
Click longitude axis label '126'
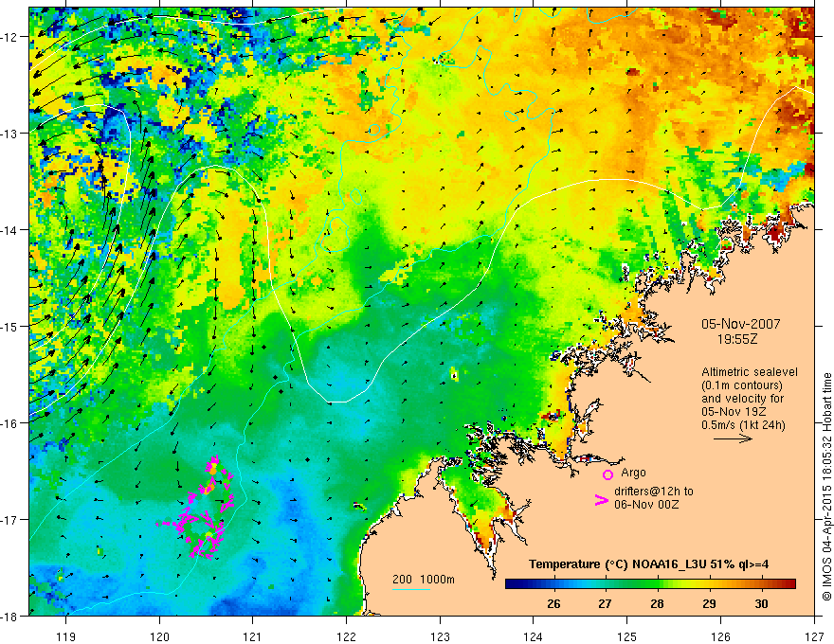(x=720, y=636)
